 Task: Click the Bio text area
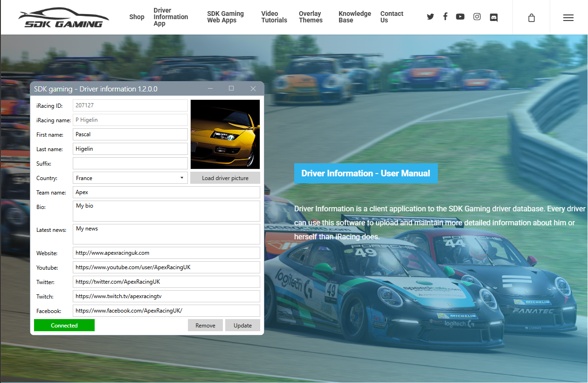(x=166, y=211)
